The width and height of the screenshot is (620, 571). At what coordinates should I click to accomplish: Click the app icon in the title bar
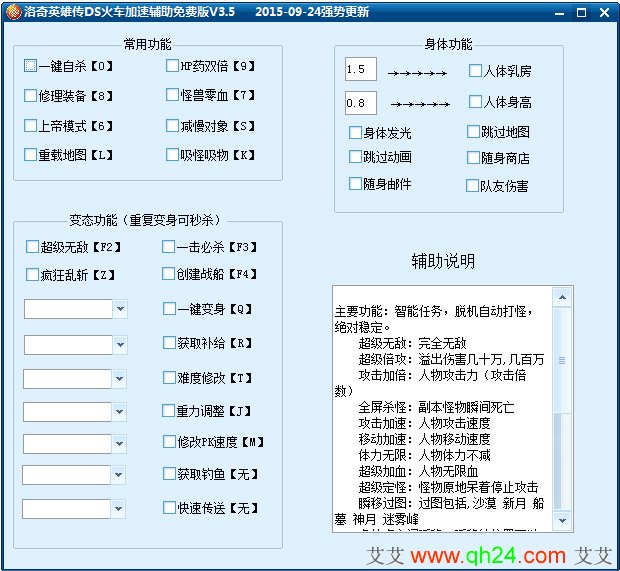click(x=11, y=12)
